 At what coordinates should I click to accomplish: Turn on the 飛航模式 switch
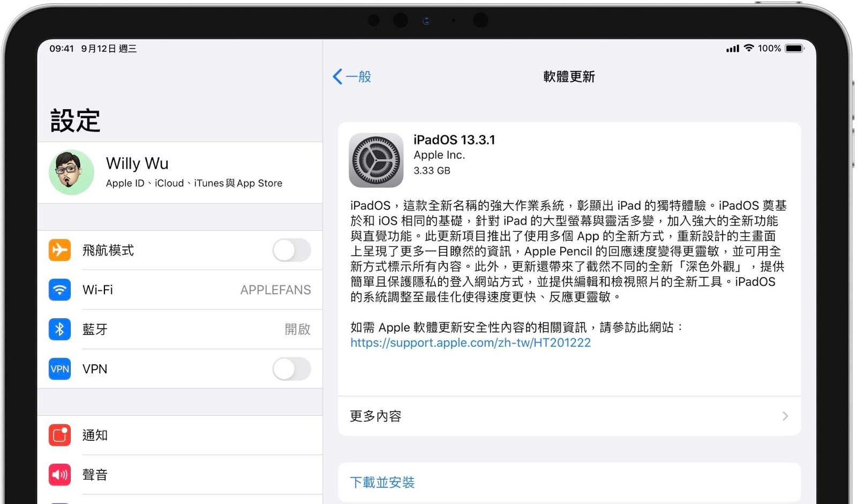(292, 250)
